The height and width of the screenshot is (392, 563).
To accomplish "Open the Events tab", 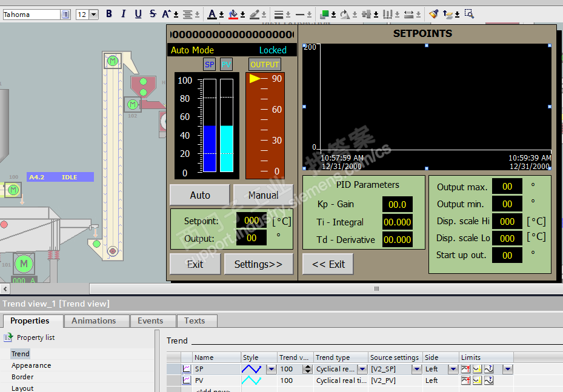I will (150, 321).
